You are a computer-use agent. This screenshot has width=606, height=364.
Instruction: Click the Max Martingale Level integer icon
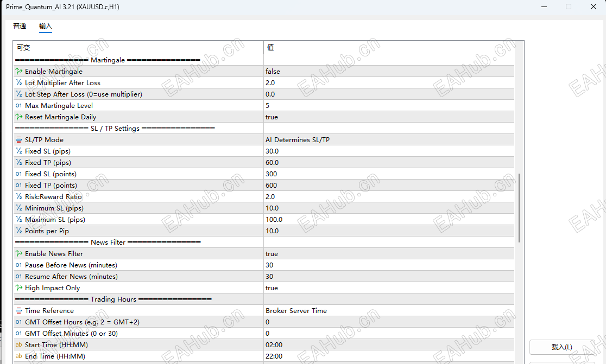(18, 105)
